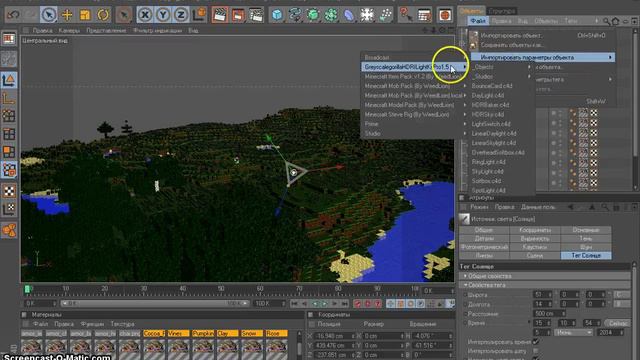Toggle X axis lock

point(144,15)
